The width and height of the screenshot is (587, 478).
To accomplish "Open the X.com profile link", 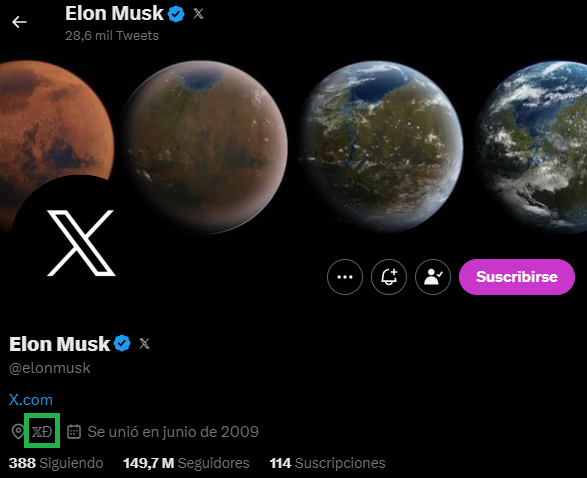I will tap(31, 400).
